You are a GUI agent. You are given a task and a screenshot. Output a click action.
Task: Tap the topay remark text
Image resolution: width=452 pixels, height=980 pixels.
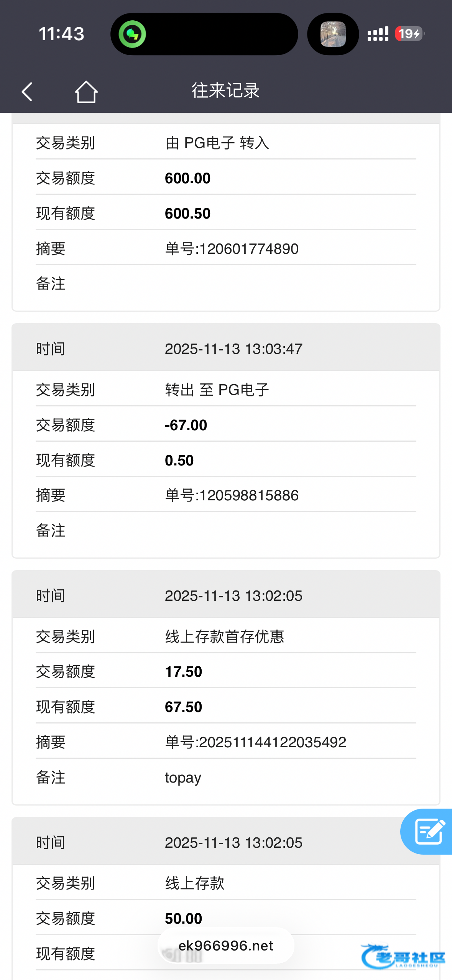(183, 778)
